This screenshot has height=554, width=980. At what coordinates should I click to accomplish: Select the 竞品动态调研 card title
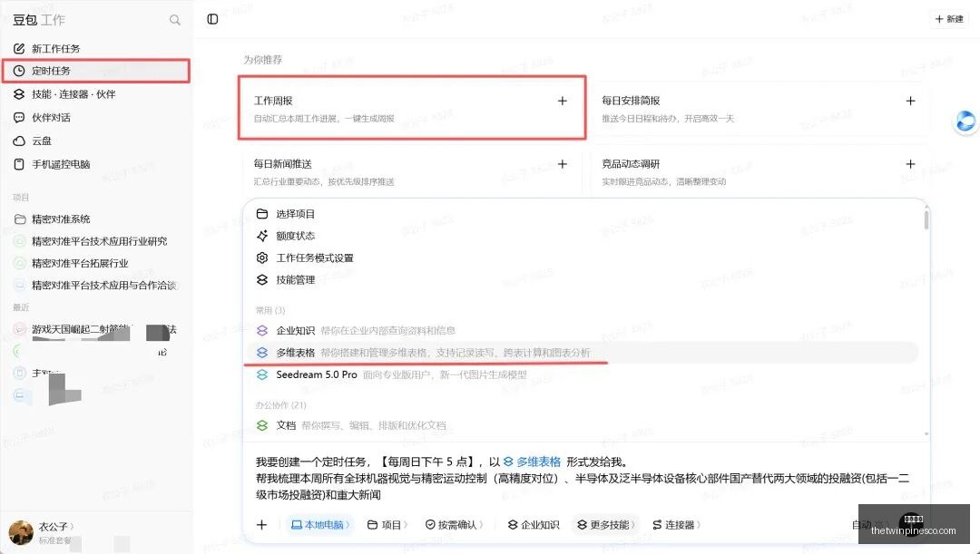pos(631,163)
